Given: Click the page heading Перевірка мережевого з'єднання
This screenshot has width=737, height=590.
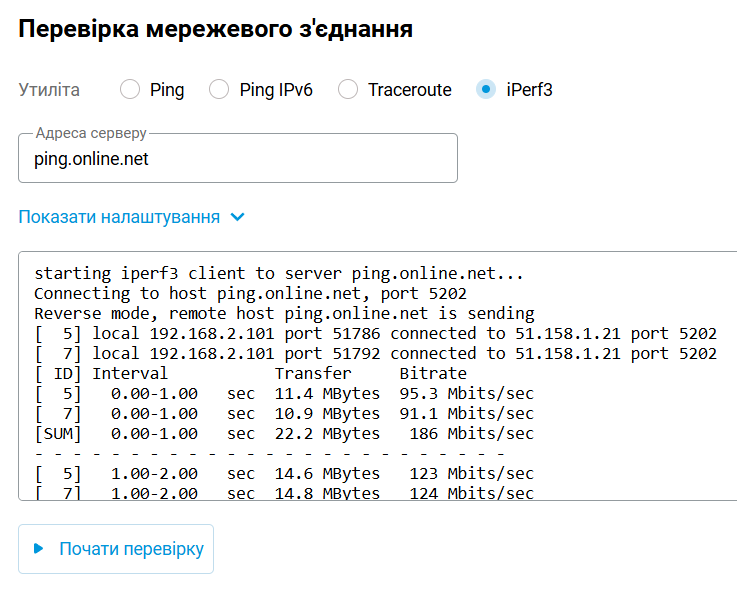Looking at the screenshot, I should [x=215, y=29].
